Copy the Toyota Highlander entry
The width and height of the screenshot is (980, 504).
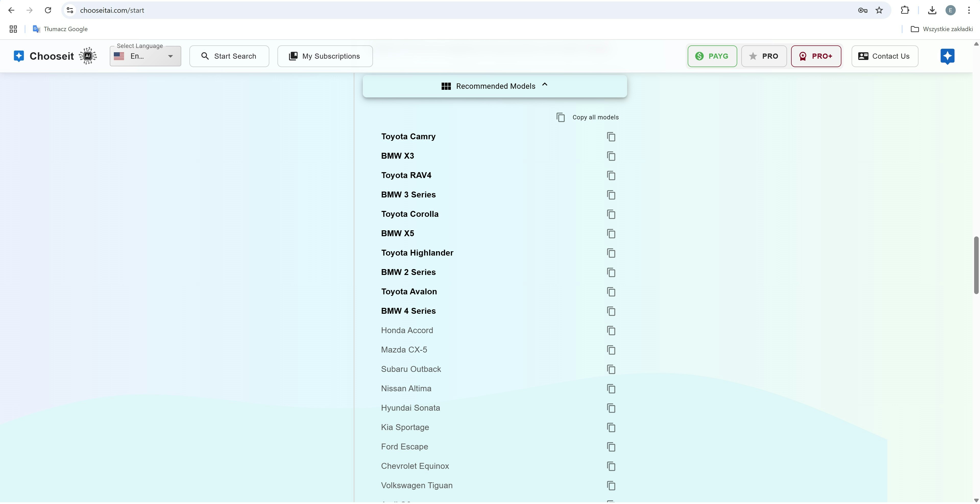pyautogui.click(x=611, y=253)
